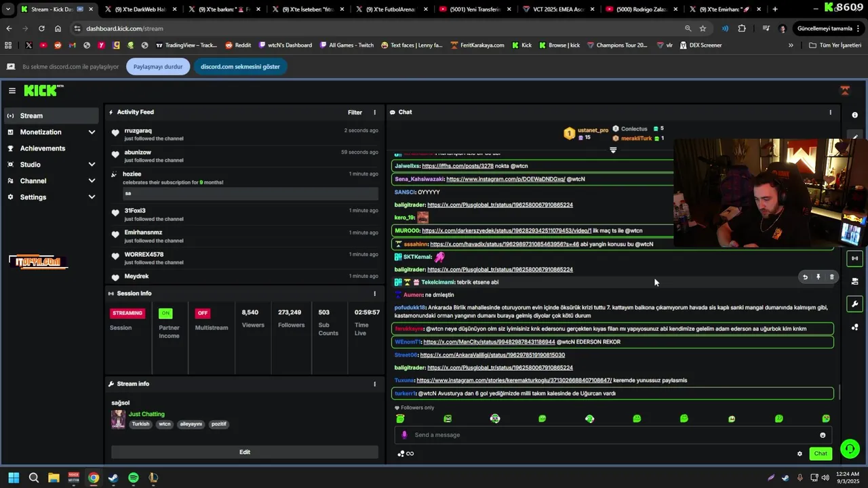Open Steam from the taskbar
The width and height of the screenshot is (868, 488).
tap(113, 478)
